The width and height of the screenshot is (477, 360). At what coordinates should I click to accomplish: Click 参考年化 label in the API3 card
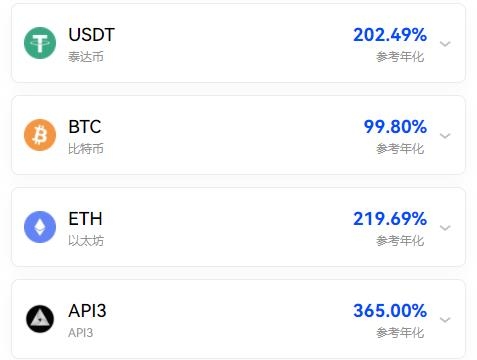click(400, 333)
